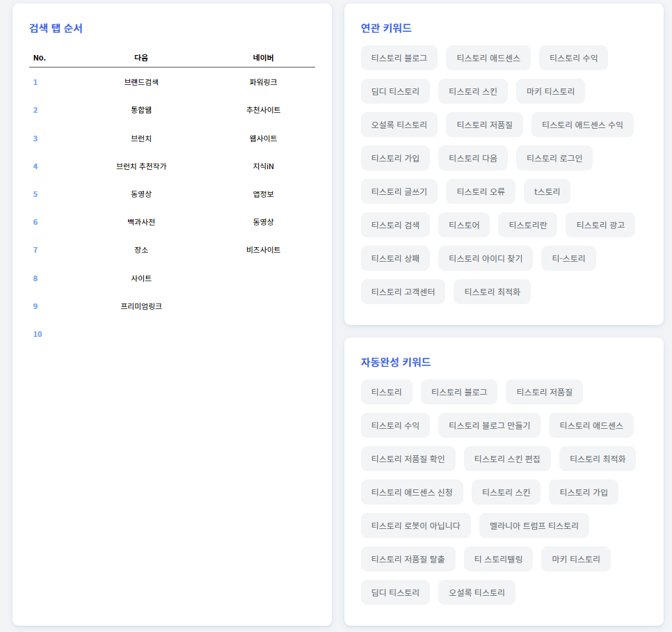This screenshot has width=672, height=632.
Task: Click the number 5 row link
Action: tap(35, 194)
